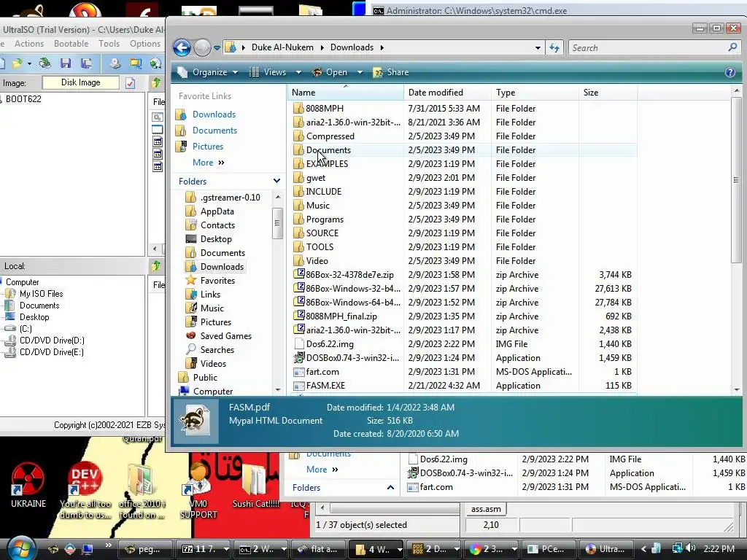Open the UltraISO Bootable menu
The width and height of the screenshot is (747, 560).
[71, 43]
